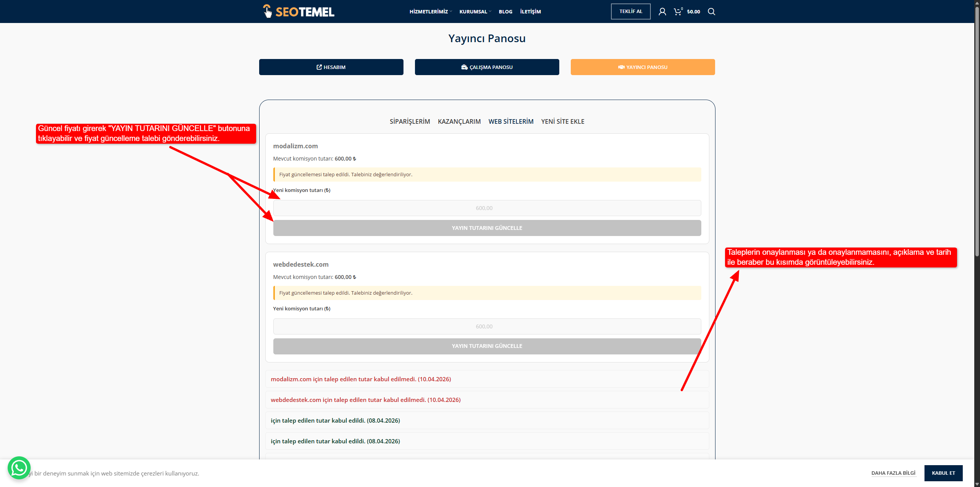Open the Blog menu item
The width and height of the screenshot is (980, 487).
[505, 11]
